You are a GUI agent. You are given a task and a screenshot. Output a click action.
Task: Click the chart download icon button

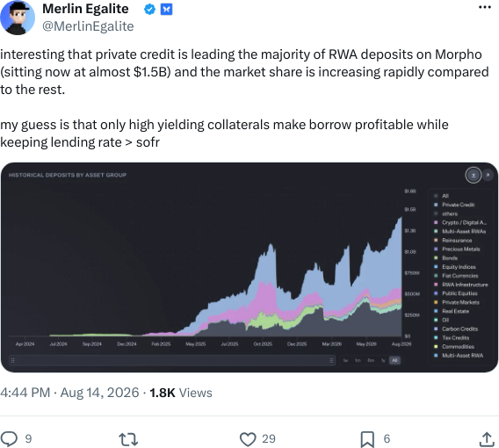474,175
